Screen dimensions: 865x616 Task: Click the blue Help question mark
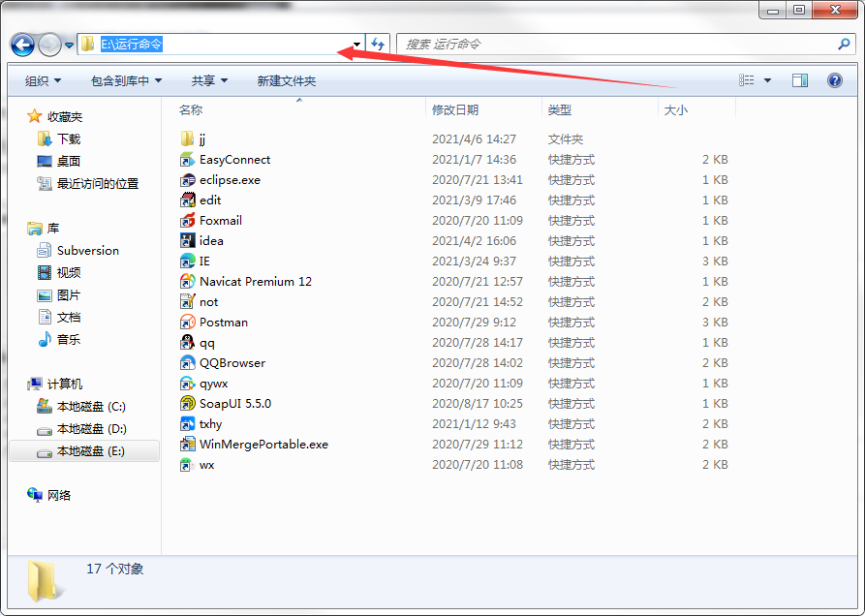(835, 80)
